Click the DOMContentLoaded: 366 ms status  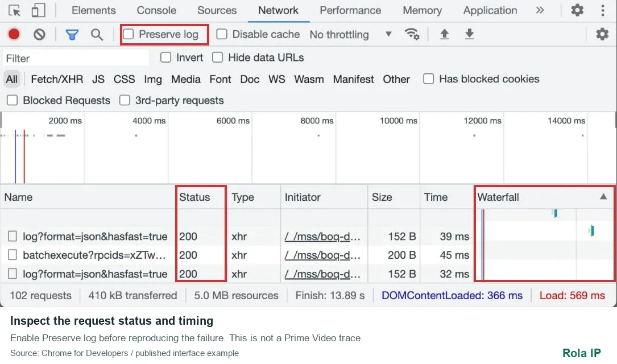pos(452,296)
